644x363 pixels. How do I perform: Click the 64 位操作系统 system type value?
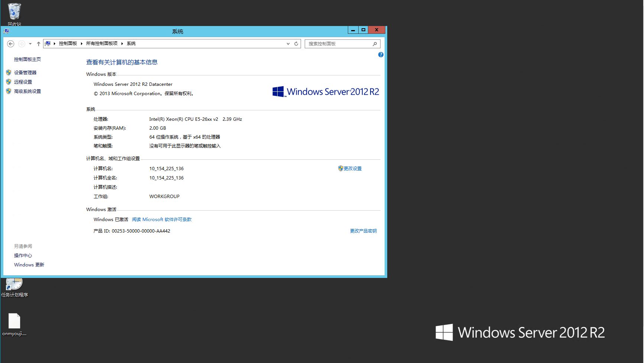185,137
